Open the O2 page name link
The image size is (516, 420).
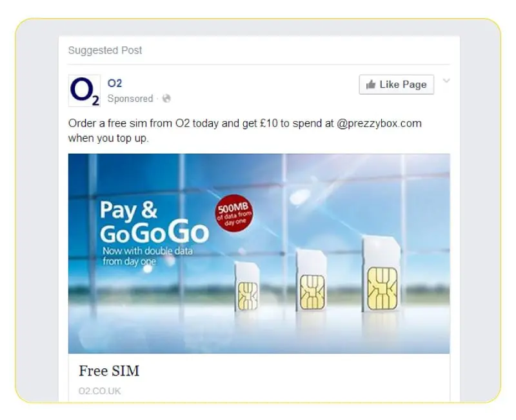pos(115,83)
